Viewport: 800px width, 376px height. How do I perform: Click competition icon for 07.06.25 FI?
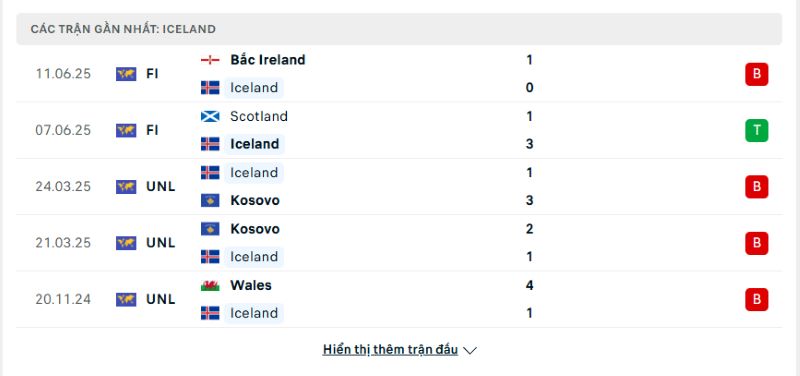click(x=126, y=131)
